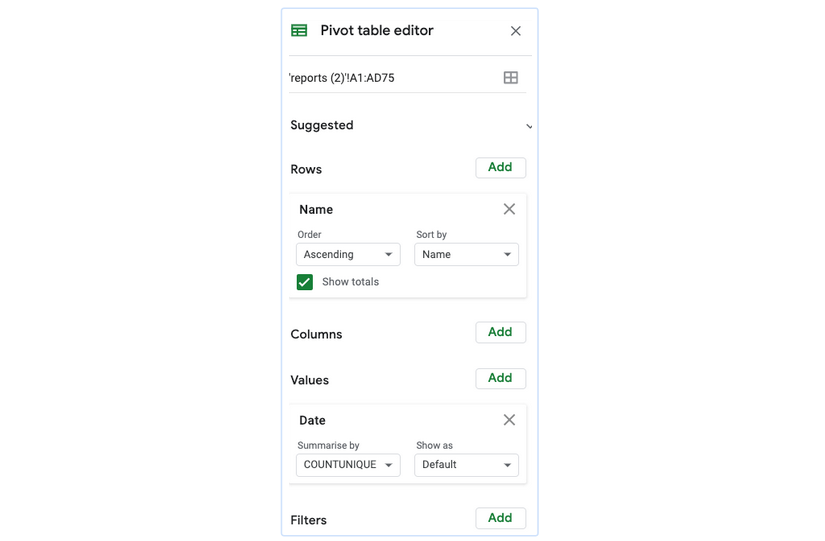
Task: Open the Summarise by COUNTUNIQUE dropdown
Action: [348, 465]
